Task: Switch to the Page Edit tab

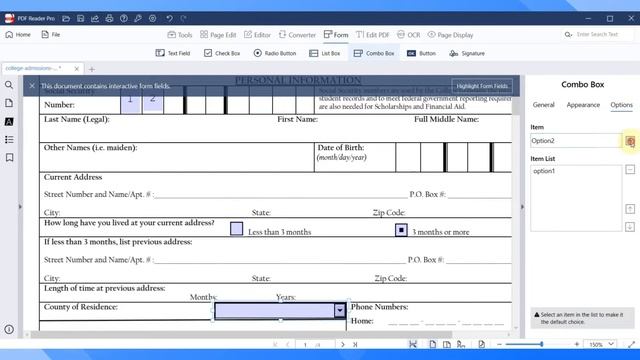Action: [218, 35]
